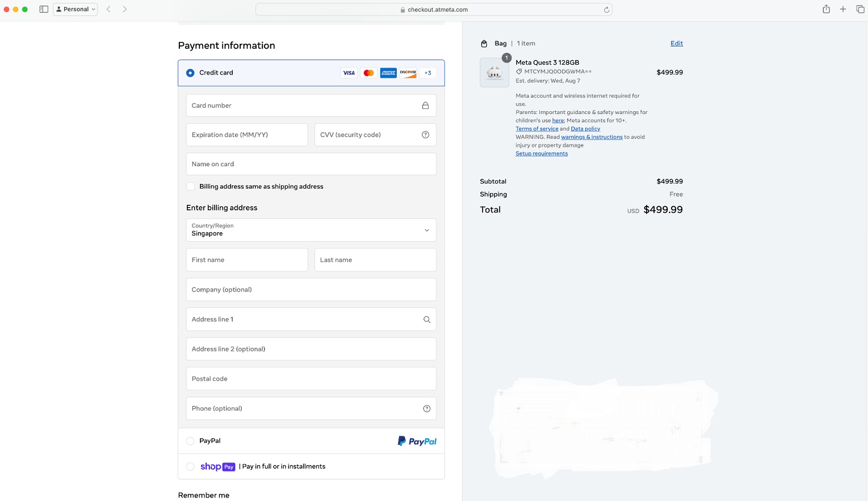Click the Address line 1 search icon

pos(426,319)
